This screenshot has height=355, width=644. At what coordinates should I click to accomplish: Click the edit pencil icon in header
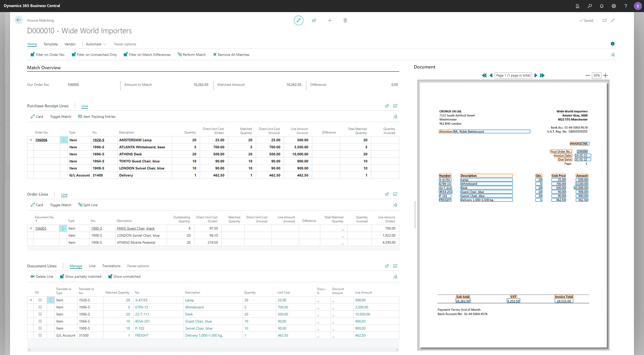click(298, 20)
